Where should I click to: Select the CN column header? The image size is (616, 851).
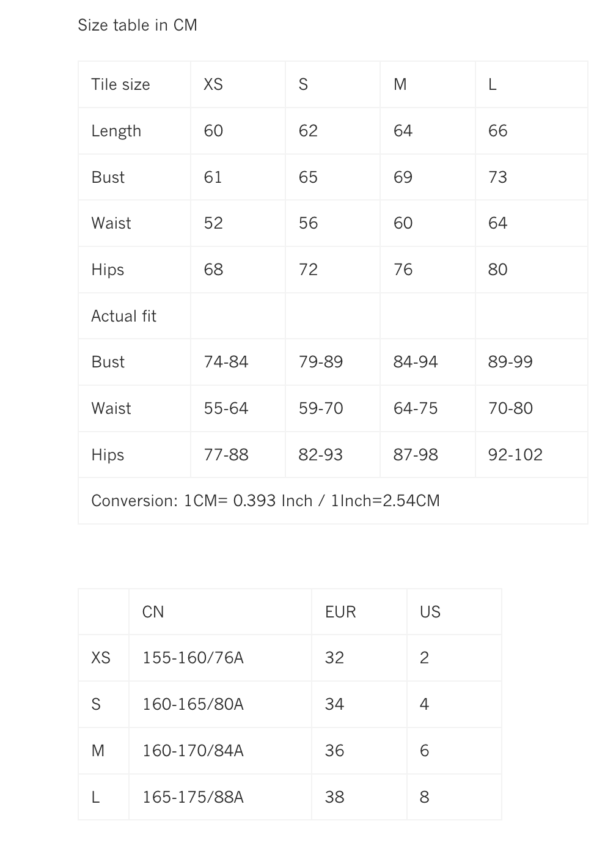click(153, 612)
